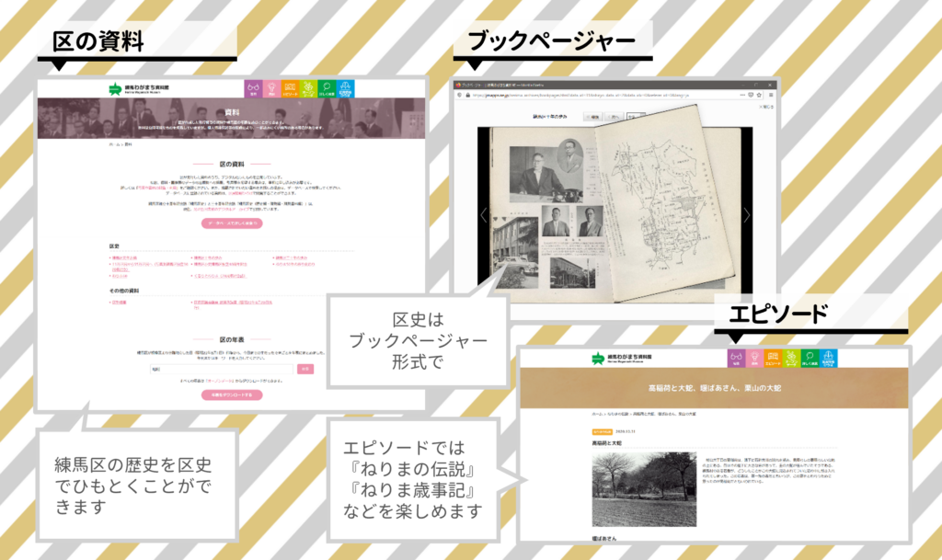Open the orange Episode nav icon on the Episode page
Screen dimensions: 942x560
tap(773, 357)
